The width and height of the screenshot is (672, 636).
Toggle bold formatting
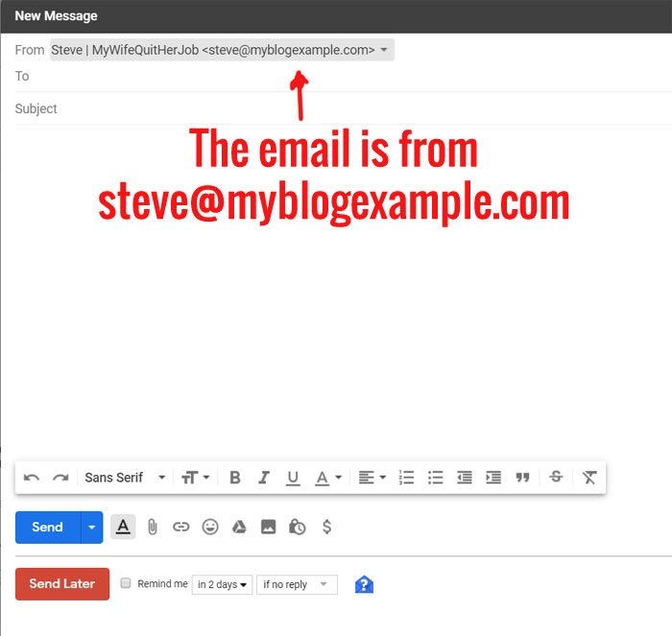click(235, 478)
